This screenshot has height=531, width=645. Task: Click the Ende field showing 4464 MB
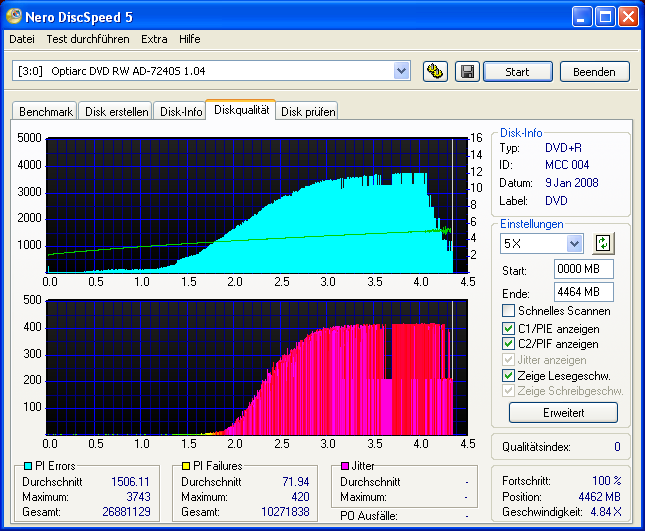pyautogui.click(x=583, y=292)
